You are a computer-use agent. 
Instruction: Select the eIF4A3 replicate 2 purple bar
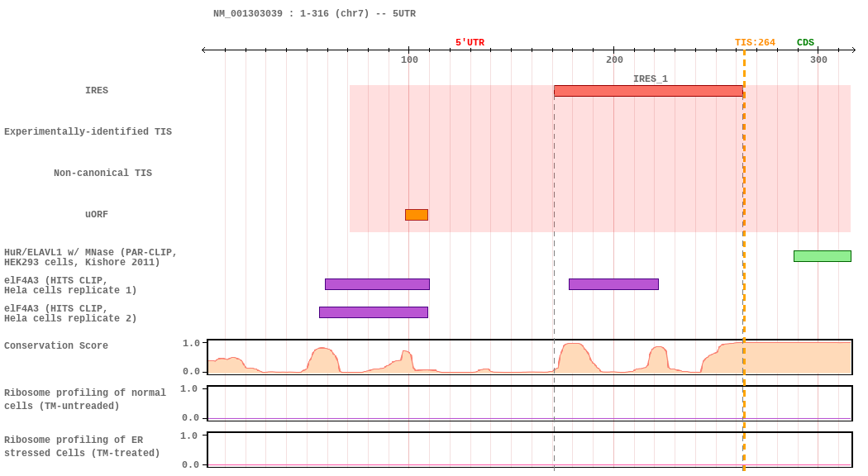pyautogui.click(x=374, y=312)
